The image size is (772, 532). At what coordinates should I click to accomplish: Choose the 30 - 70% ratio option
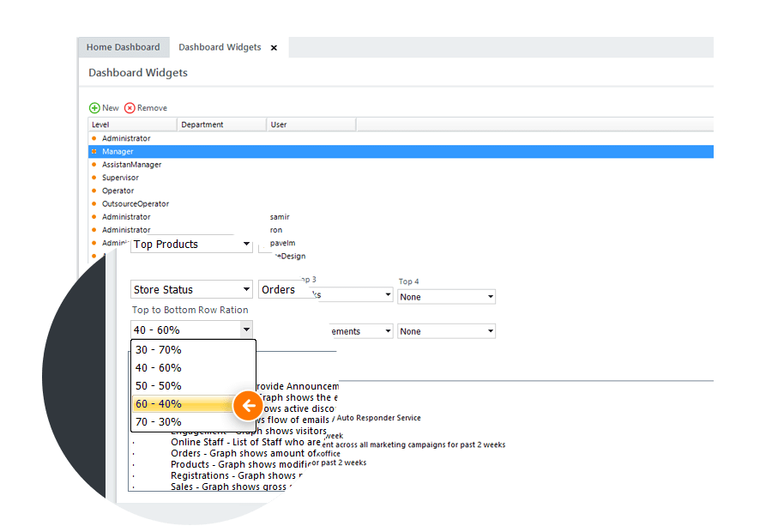pos(193,350)
